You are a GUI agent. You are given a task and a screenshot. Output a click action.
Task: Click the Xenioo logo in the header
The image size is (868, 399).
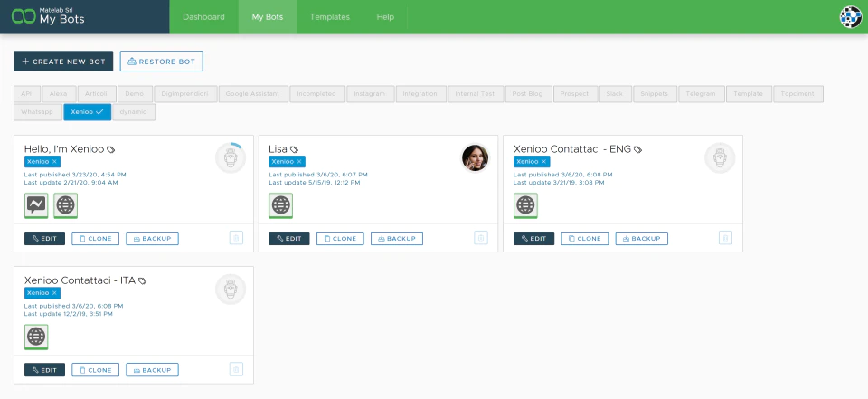click(x=24, y=16)
